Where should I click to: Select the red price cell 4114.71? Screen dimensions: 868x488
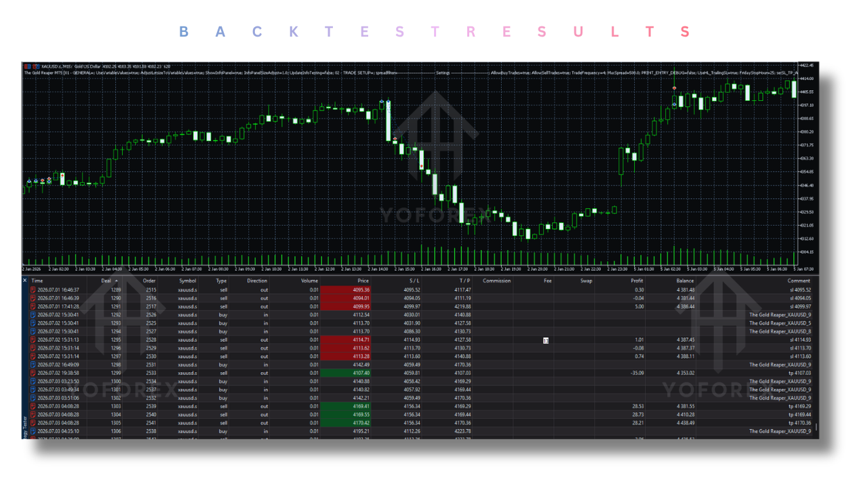345,340
